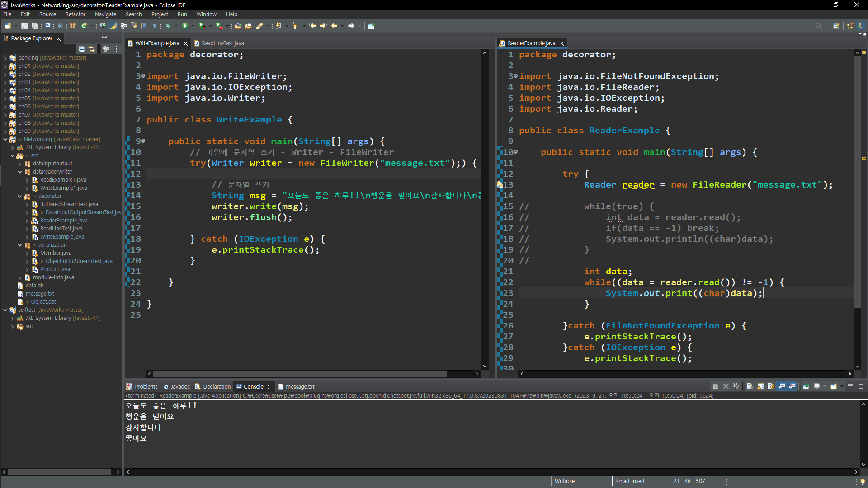Open the Run button dropdown arrow
This screenshot has width=868, height=488.
(x=193, y=26)
